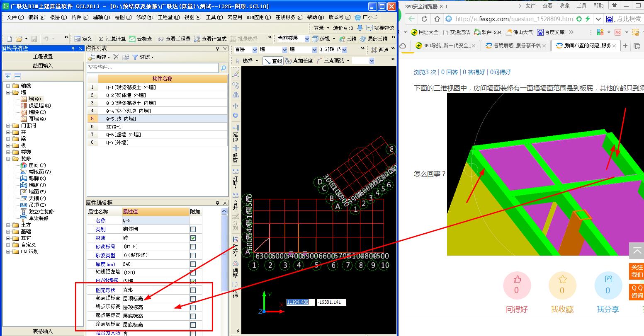This screenshot has width=644, height=336.
Task: Click the 工程设置 panel button
Action: (x=43, y=57)
